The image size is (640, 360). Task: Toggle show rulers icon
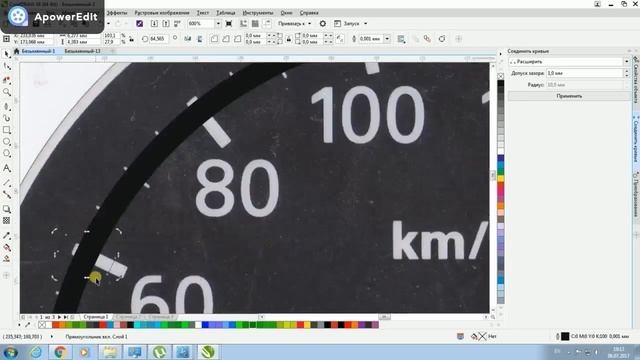[x=243, y=24]
